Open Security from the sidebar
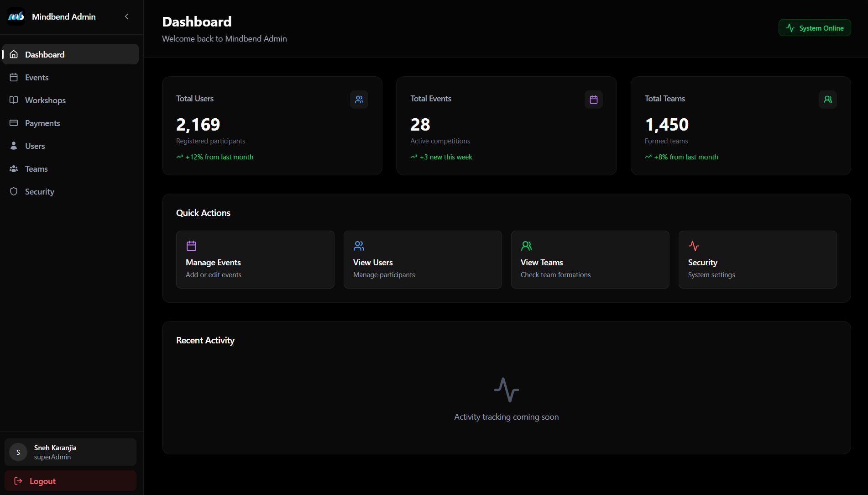 [x=71, y=191]
